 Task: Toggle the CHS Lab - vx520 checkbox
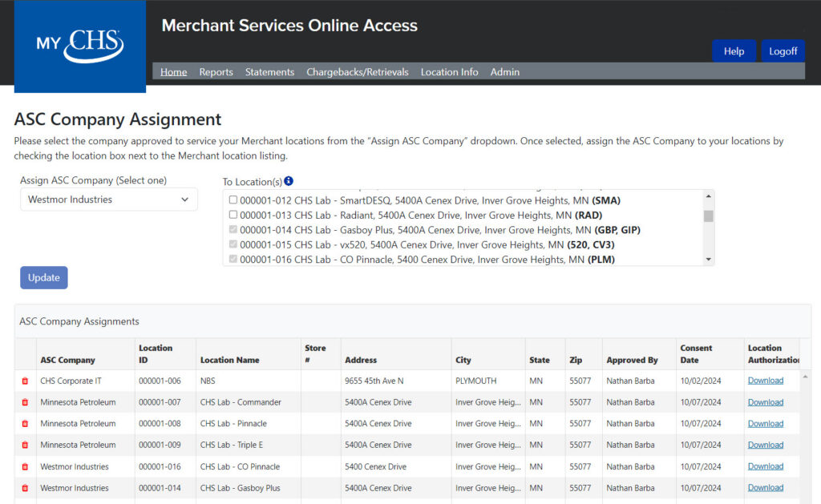(x=233, y=244)
